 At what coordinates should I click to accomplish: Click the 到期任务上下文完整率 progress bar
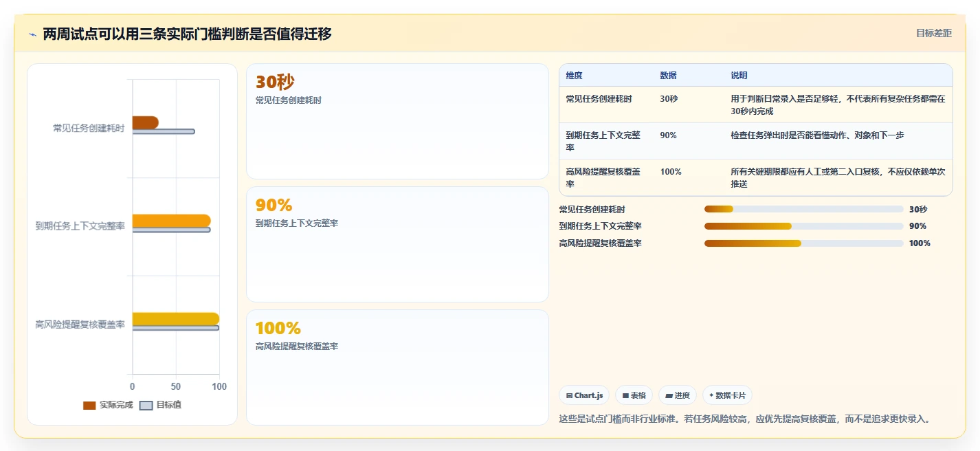point(803,226)
